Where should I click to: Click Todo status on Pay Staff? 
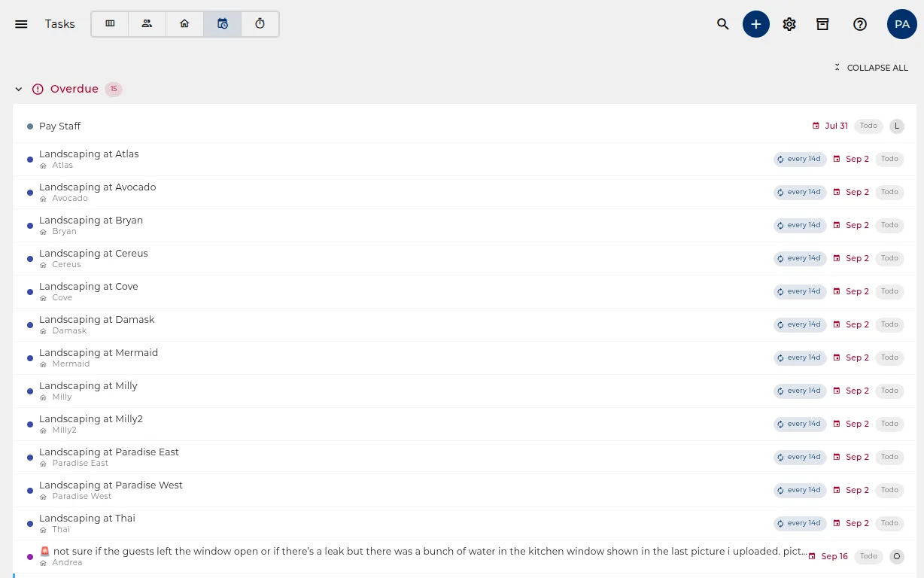(x=868, y=126)
